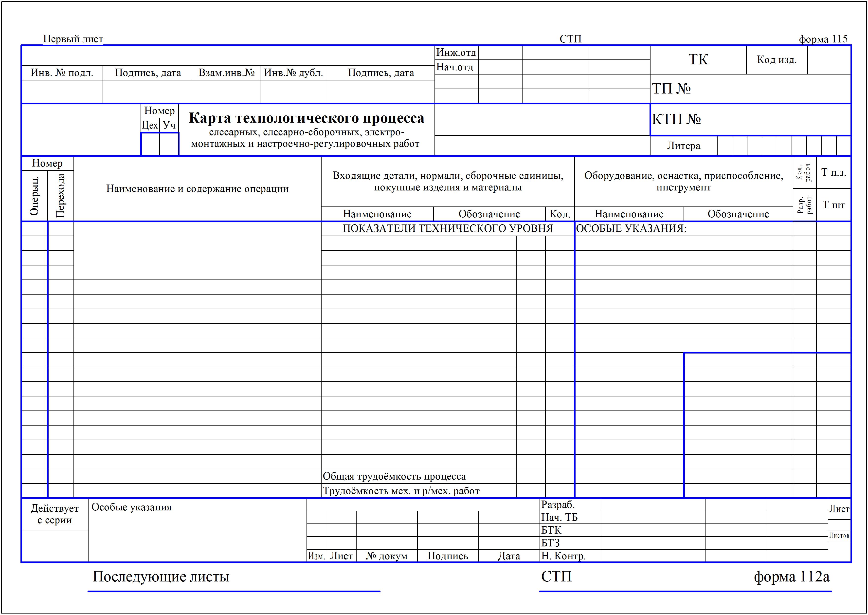
Task: Click the empty cell under Уч
Action: click(x=169, y=144)
